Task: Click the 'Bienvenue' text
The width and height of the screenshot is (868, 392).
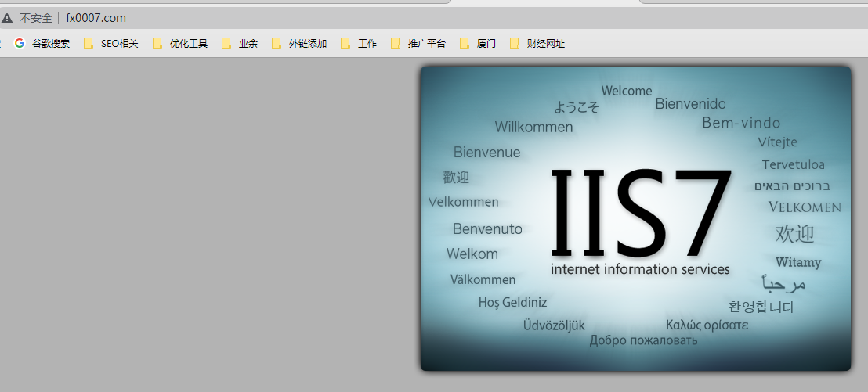Action: (x=486, y=152)
